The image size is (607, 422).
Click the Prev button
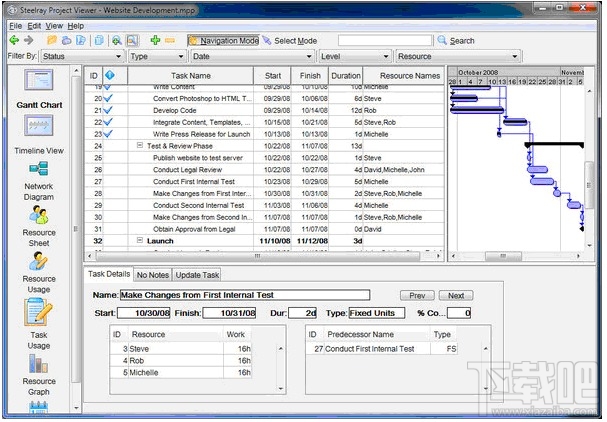[x=417, y=296]
